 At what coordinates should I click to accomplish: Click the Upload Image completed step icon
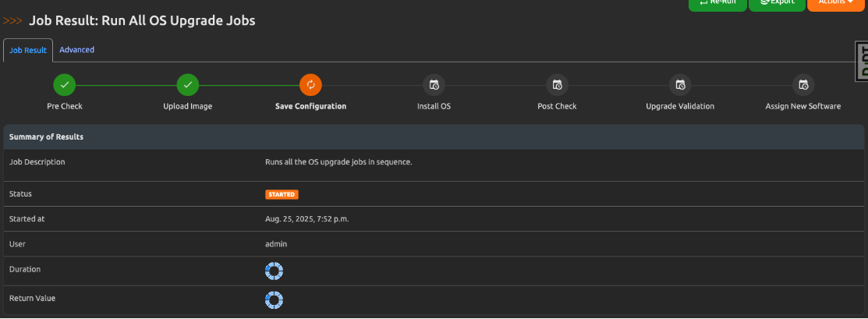pyautogui.click(x=187, y=85)
